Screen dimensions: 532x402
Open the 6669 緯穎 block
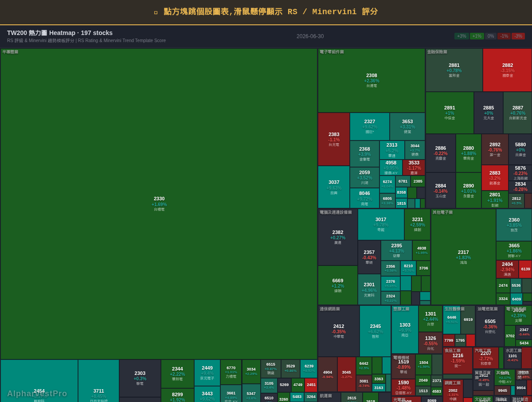338,285
